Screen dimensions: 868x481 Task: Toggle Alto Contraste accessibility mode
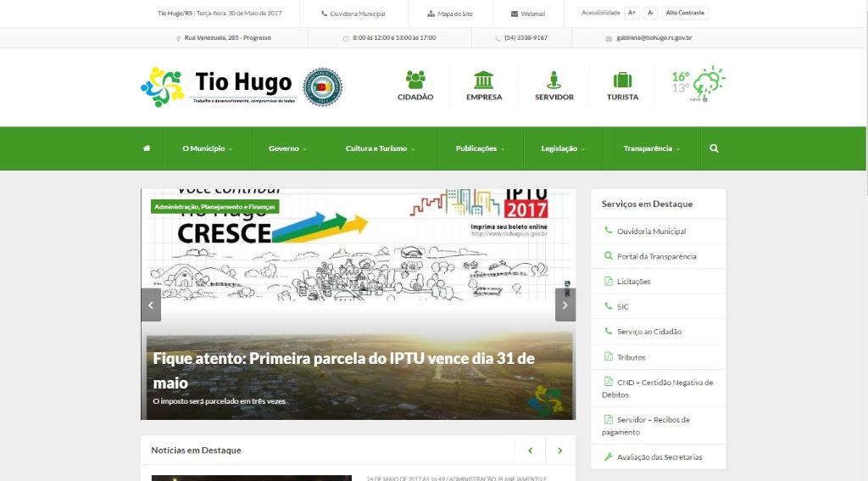click(x=684, y=14)
